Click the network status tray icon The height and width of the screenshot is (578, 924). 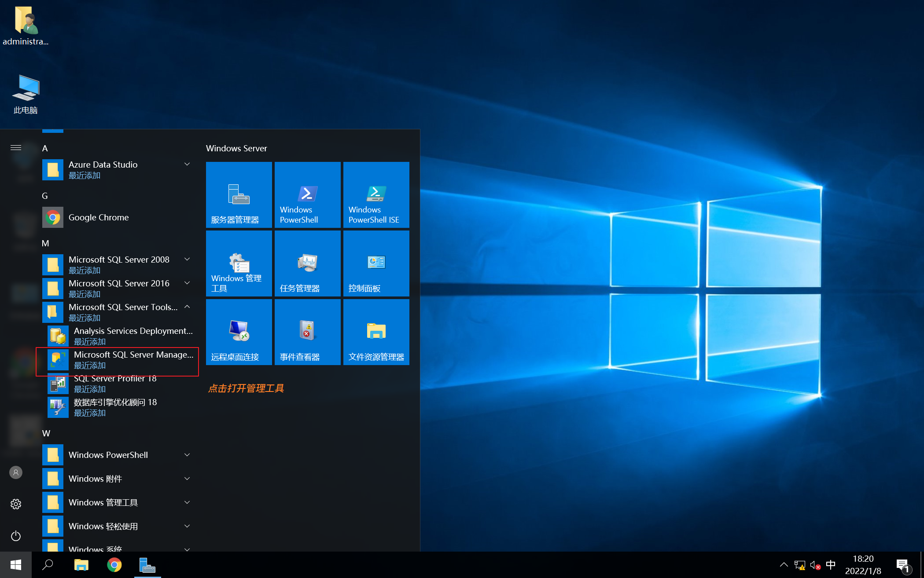[x=800, y=565]
